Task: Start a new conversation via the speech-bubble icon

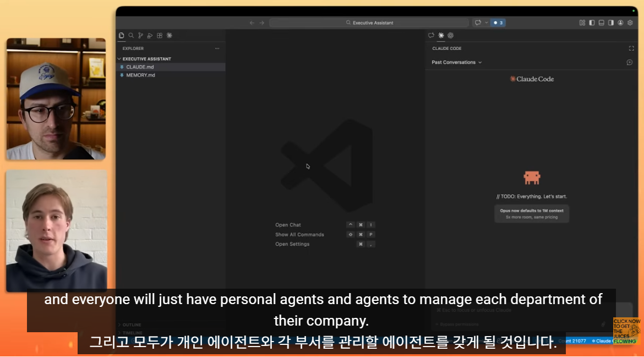Action: [629, 62]
